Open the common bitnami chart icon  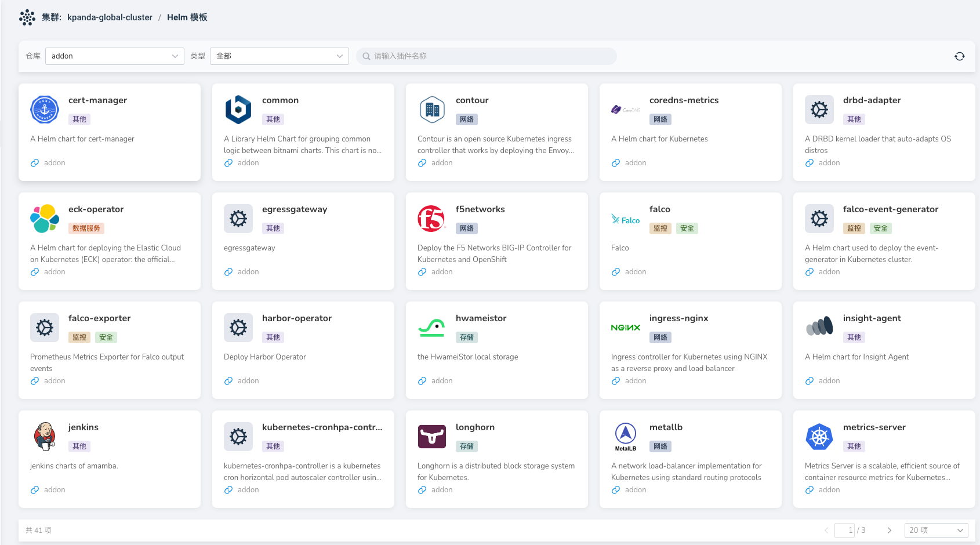click(238, 110)
